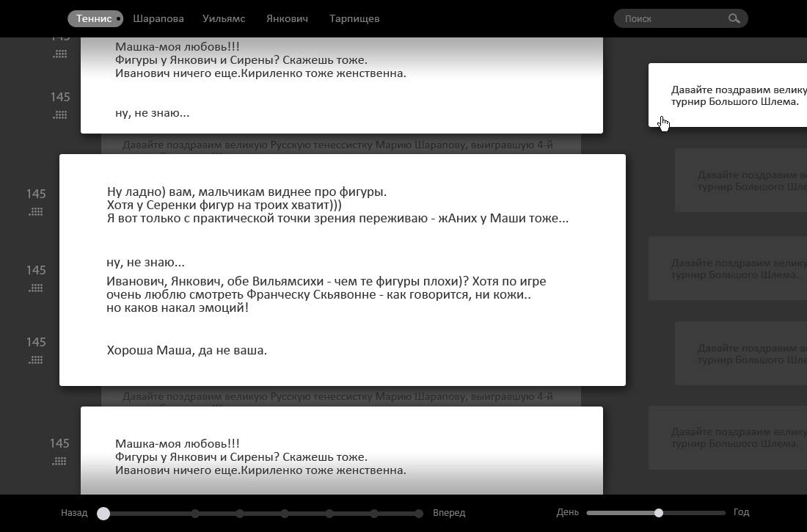The width and height of the screenshot is (807, 532).
Task: Click 'ну, не знаю...' in the middle card
Action: 146,263
